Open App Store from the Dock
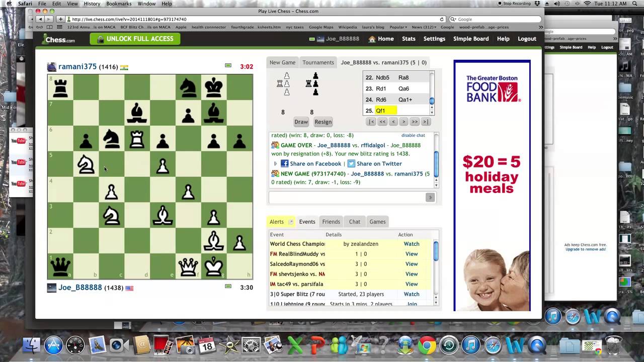Viewport: 644px width, 362px height. tap(53, 345)
